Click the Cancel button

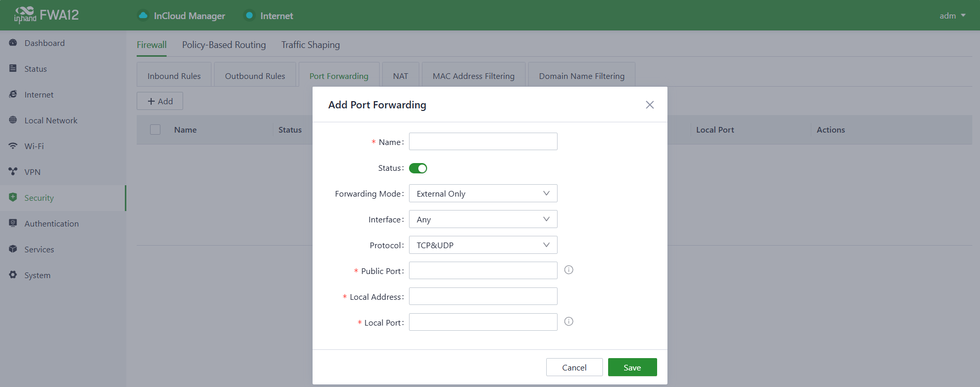[x=574, y=367]
